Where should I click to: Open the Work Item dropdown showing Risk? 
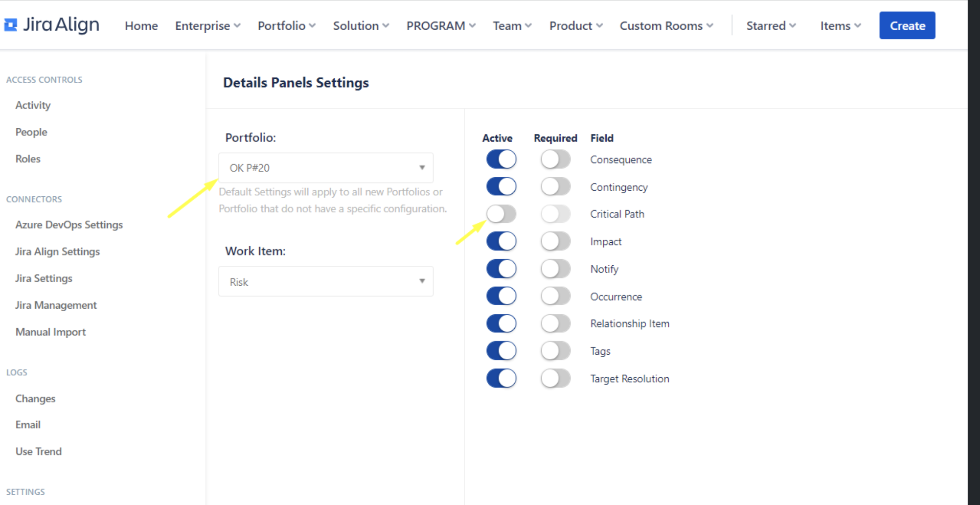(x=326, y=281)
